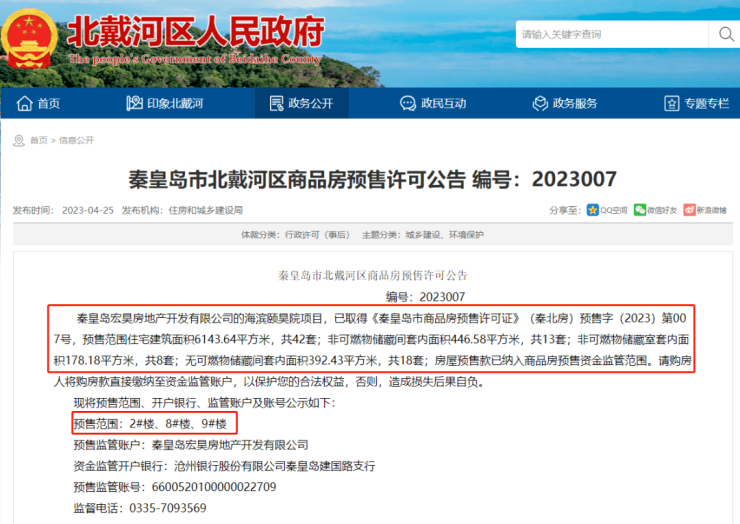Go to 信息公开 in the breadcrumb

[x=76, y=140]
